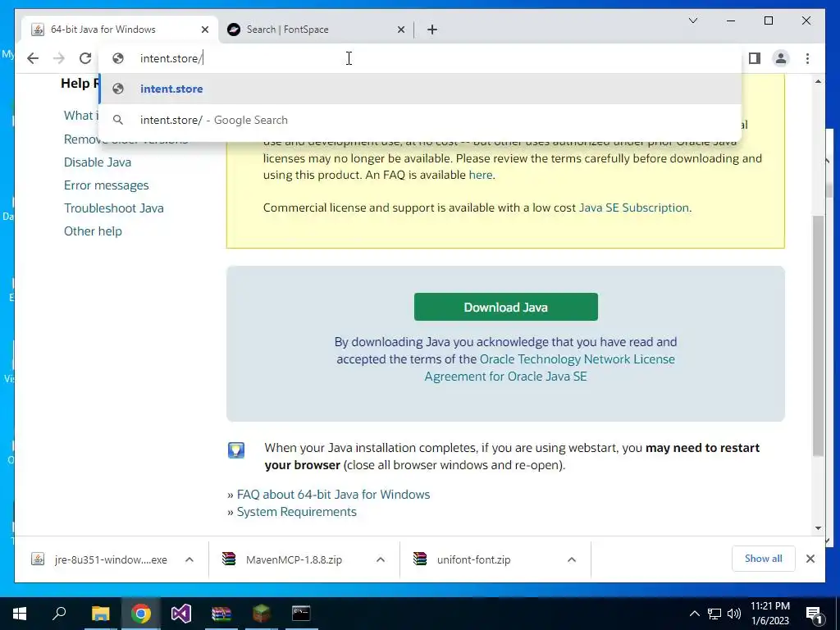This screenshot has width=840, height=630.
Task: Select the intent.store autocomplete suggestion
Action: tap(421, 89)
